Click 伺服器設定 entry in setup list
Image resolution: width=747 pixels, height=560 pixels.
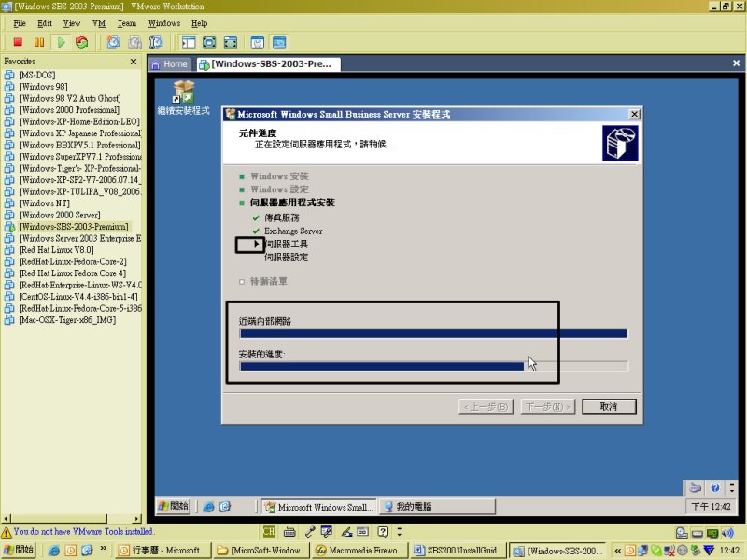click(x=287, y=258)
